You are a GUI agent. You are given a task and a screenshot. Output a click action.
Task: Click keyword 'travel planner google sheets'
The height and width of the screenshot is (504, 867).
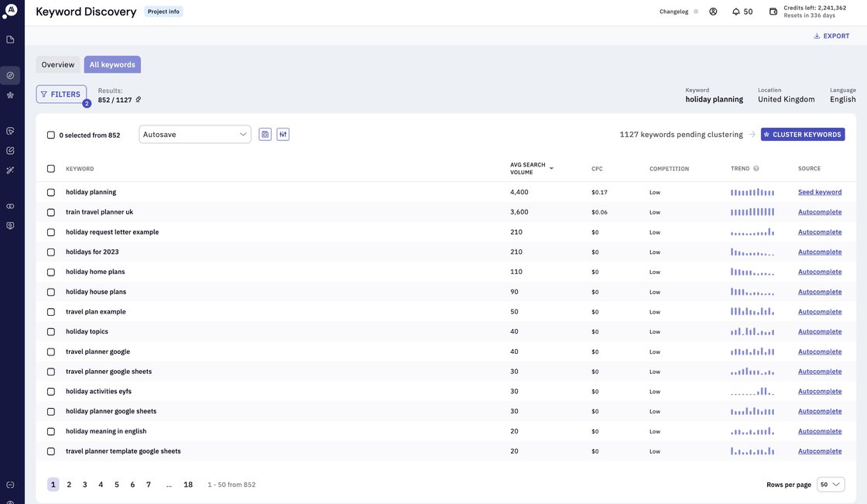(108, 371)
